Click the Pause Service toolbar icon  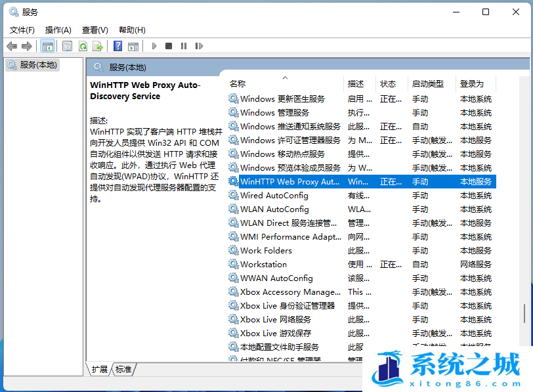(x=183, y=46)
